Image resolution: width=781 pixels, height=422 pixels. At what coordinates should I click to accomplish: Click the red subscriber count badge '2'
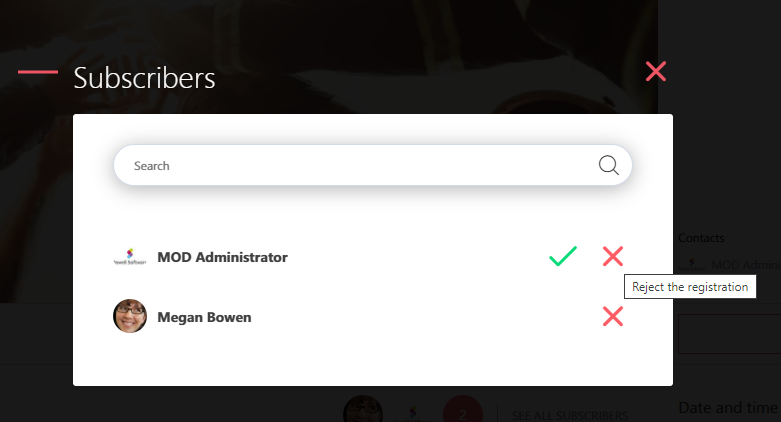463,411
